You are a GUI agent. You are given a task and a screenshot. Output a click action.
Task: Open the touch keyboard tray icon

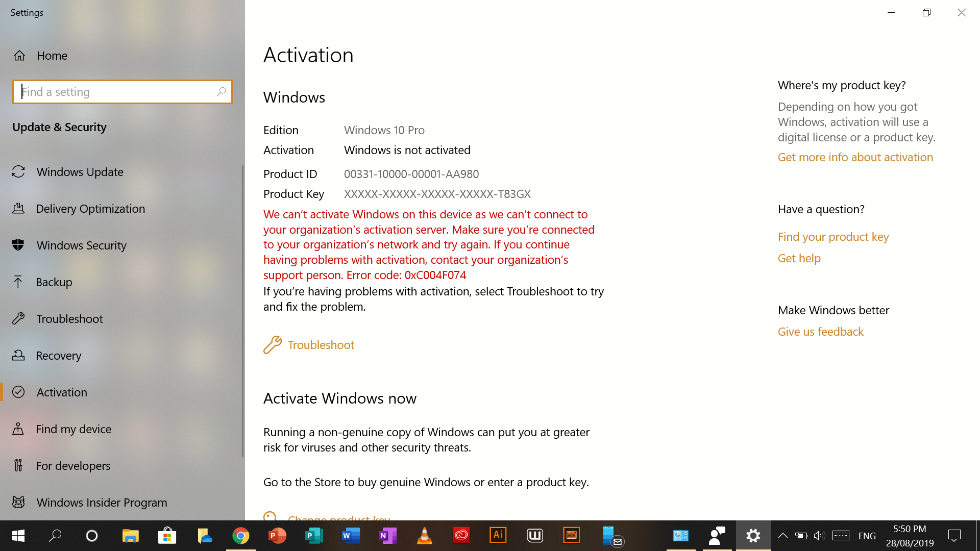[x=841, y=536]
